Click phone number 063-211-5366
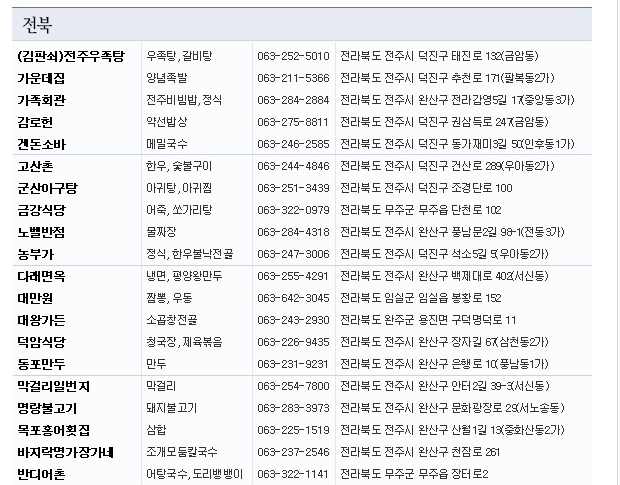Viewport: 620px width, 485px height. tap(293, 78)
